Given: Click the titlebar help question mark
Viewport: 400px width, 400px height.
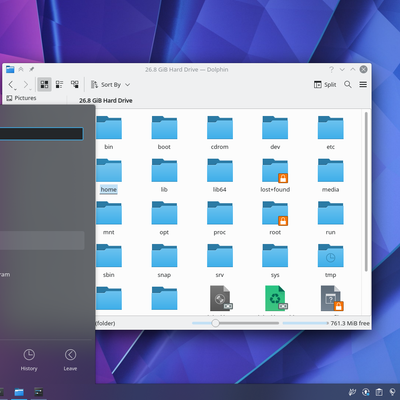Looking at the screenshot, I should point(331,69).
